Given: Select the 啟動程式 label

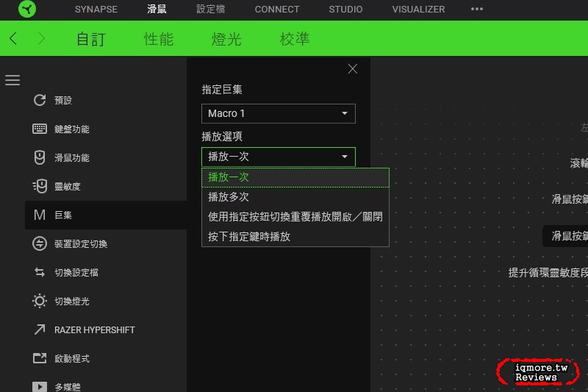Looking at the screenshot, I should (x=71, y=358).
